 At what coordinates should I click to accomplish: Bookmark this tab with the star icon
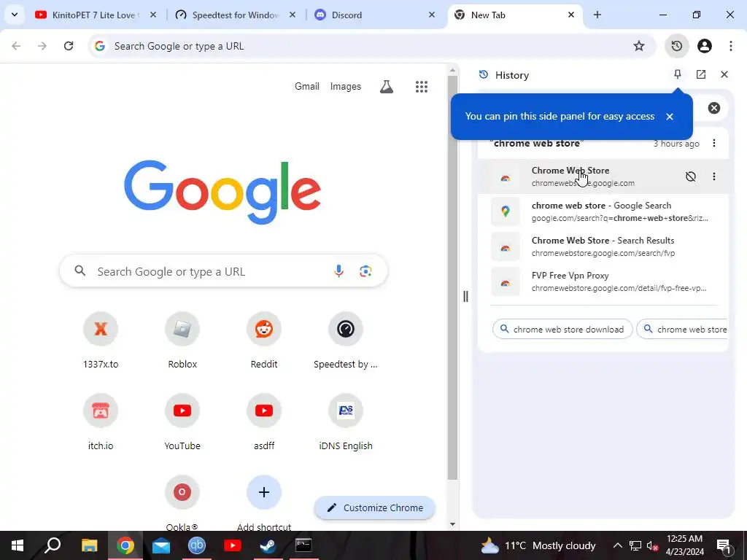[639, 46]
